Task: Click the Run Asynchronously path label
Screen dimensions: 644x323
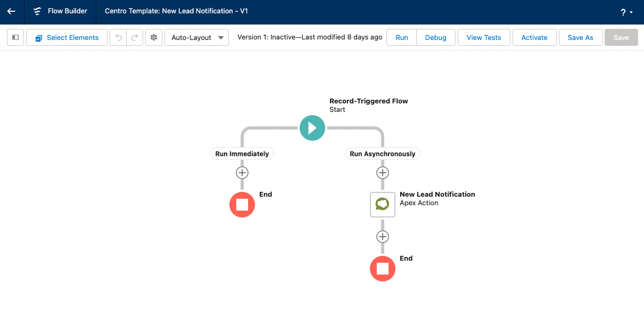Action: point(382,154)
